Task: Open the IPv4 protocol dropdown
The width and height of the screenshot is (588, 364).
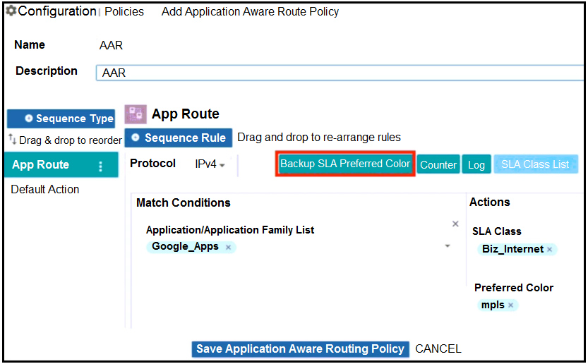Action: click(210, 164)
